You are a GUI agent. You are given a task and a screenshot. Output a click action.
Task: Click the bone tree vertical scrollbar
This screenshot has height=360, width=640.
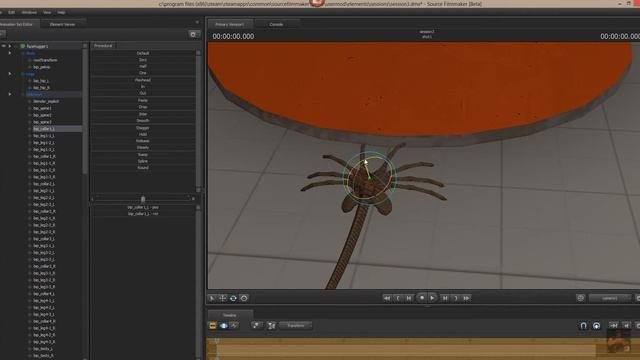[85, 110]
